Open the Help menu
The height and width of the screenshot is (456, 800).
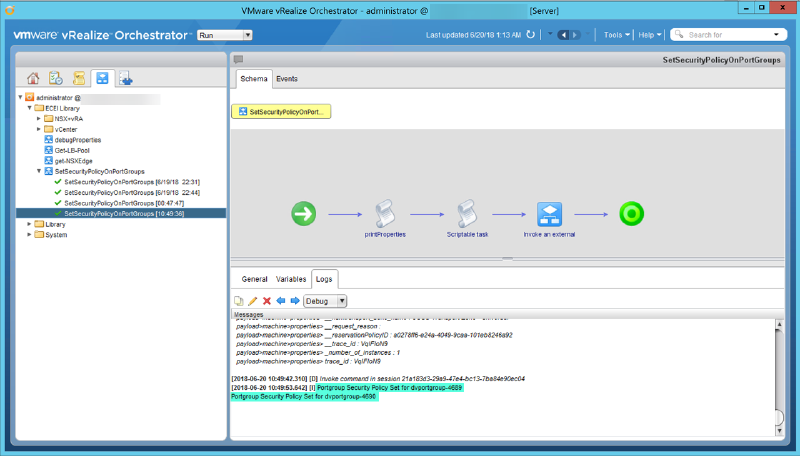point(650,35)
